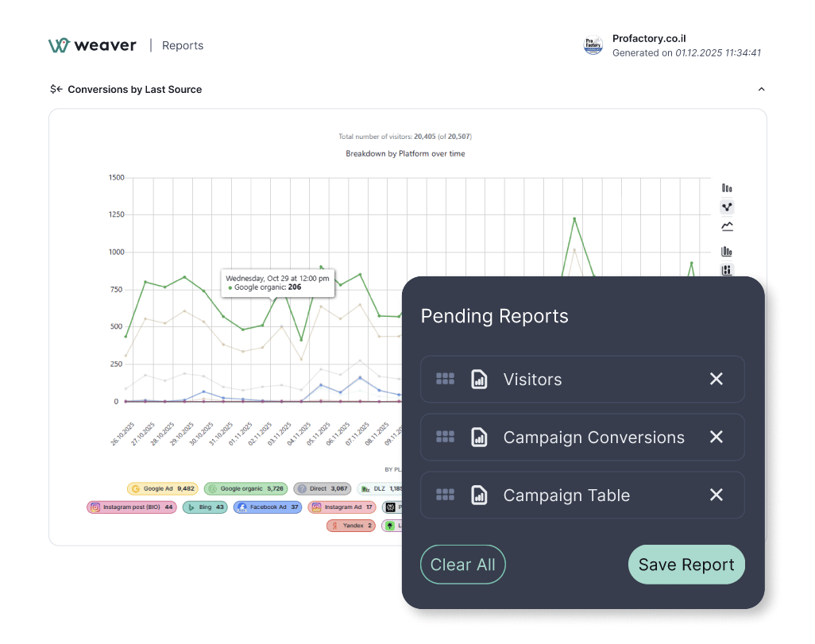
Task: Remove Visitors from pending reports
Action: (x=716, y=379)
